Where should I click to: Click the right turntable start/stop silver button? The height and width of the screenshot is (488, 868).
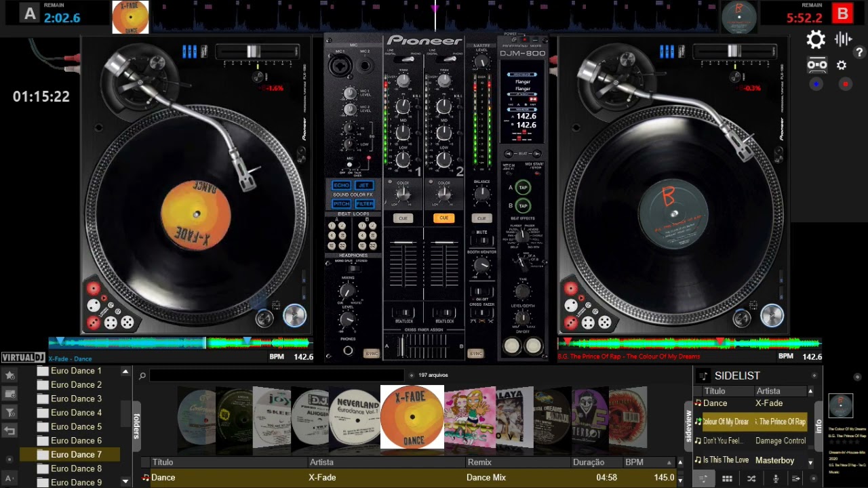[x=772, y=315]
